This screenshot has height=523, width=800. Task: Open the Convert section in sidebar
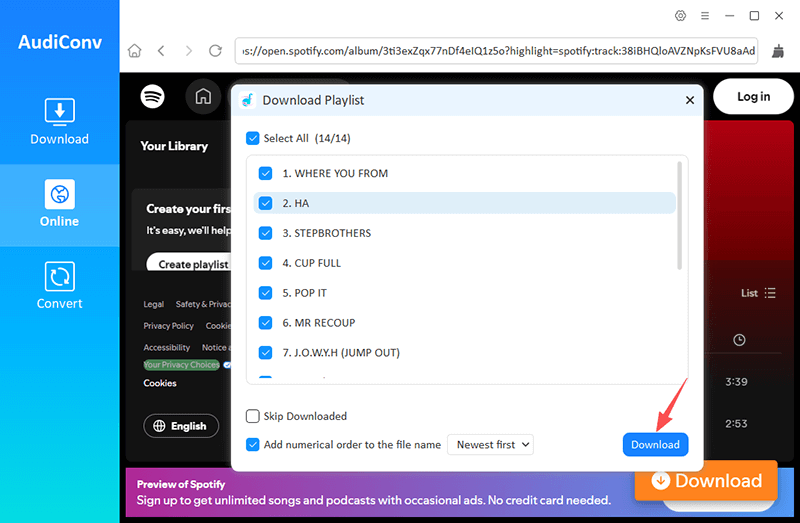(x=60, y=286)
